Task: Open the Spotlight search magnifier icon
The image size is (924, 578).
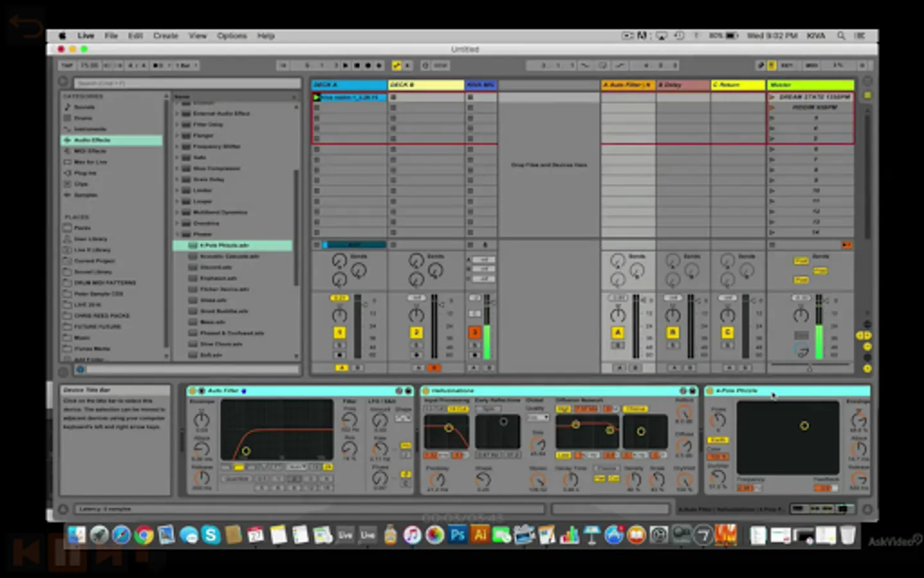Action: 841,36
